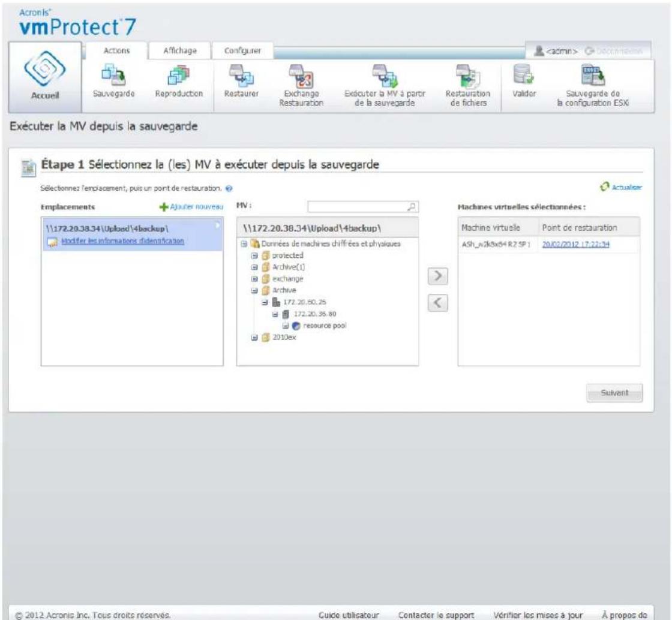Collapse the 172.20.38.80 node
672x620 pixels.
pyautogui.click(x=275, y=314)
